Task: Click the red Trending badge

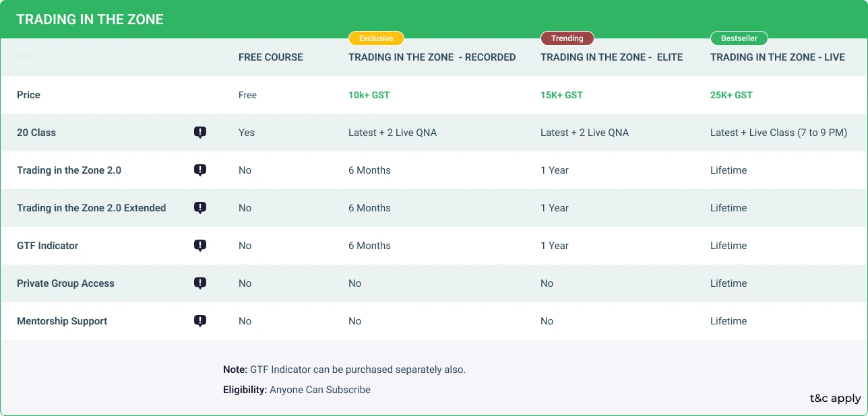Action: pyautogui.click(x=567, y=38)
